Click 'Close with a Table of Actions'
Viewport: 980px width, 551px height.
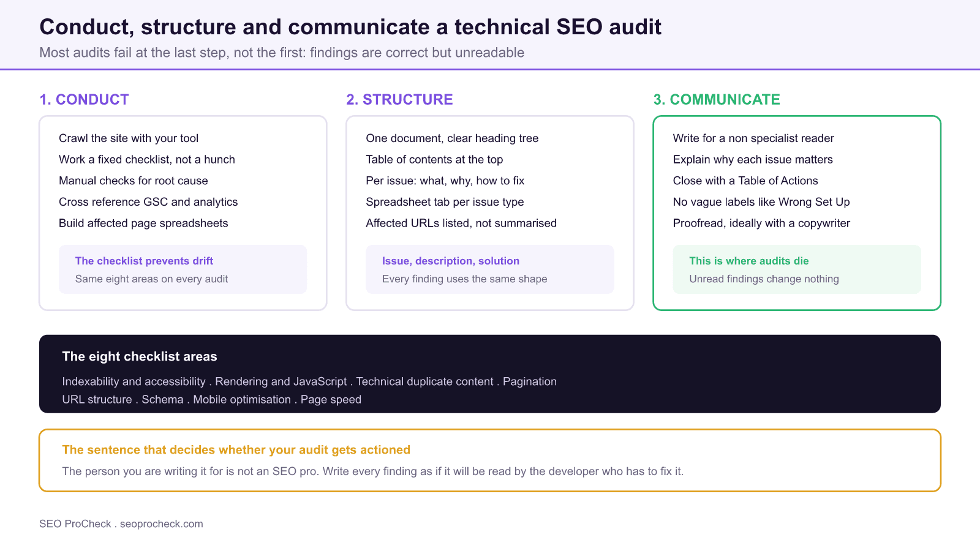(x=745, y=181)
